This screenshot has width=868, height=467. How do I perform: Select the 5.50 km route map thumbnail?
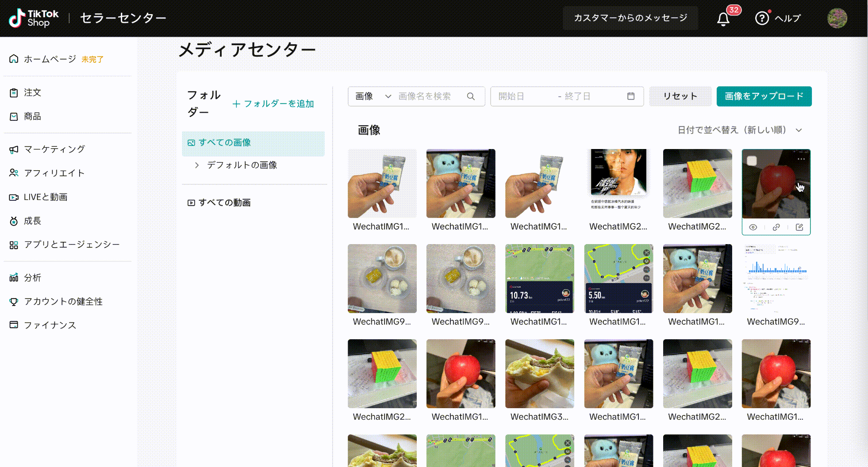point(618,279)
